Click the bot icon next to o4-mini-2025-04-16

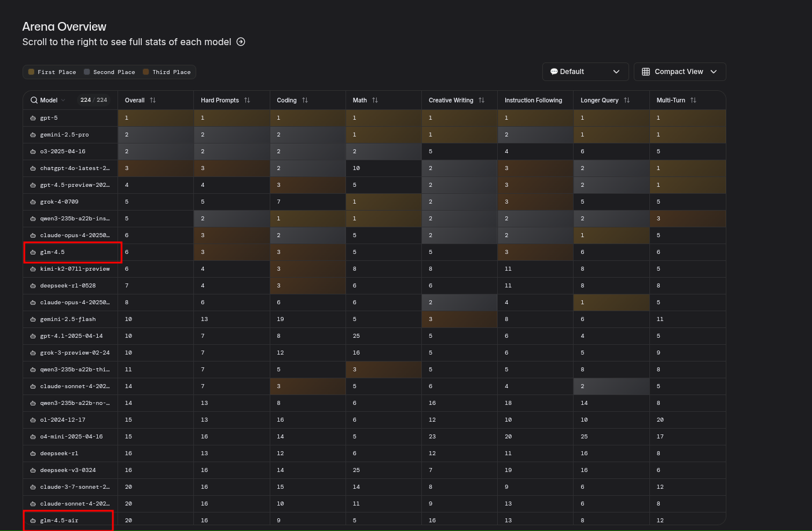pyautogui.click(x=33, y=437)
